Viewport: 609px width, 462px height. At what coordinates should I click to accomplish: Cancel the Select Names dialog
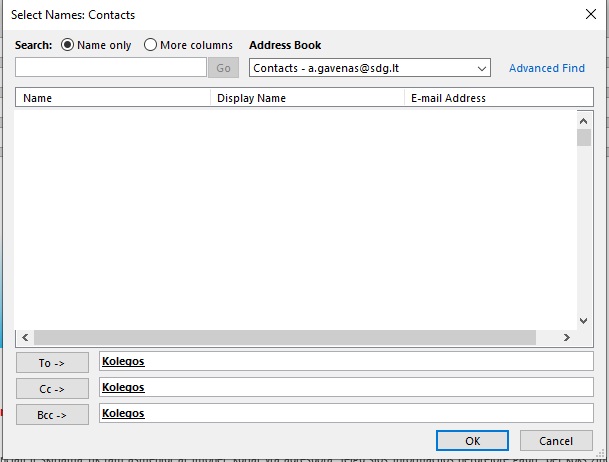[556, 441]
